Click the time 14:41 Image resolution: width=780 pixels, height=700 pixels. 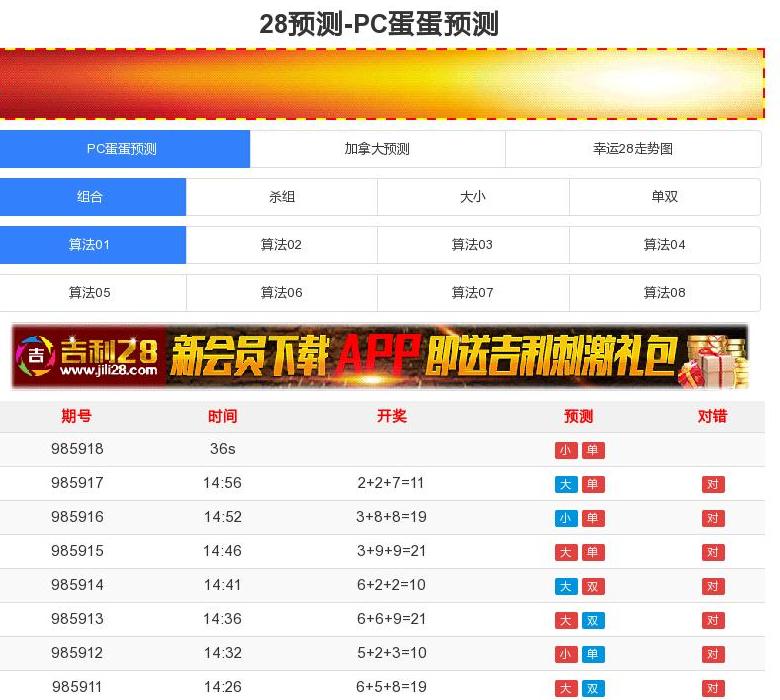click(222, 585)
